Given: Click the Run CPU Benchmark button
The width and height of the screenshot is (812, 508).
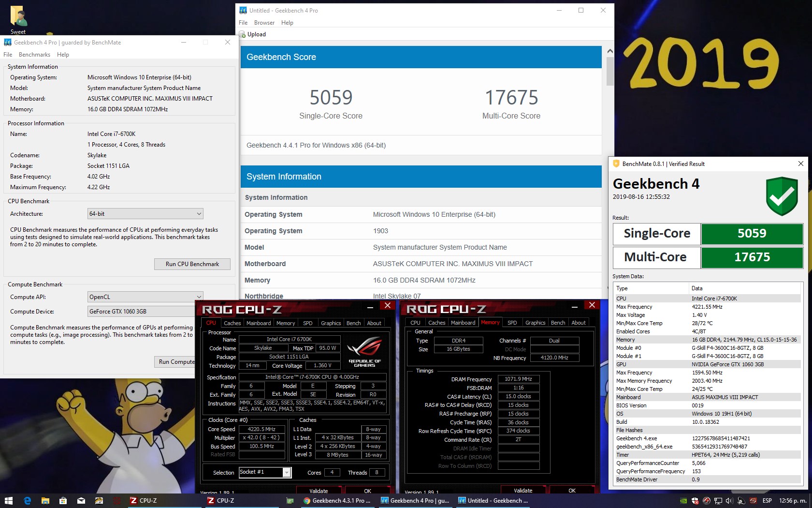Looking at the screenshot, I should [192, 264].
